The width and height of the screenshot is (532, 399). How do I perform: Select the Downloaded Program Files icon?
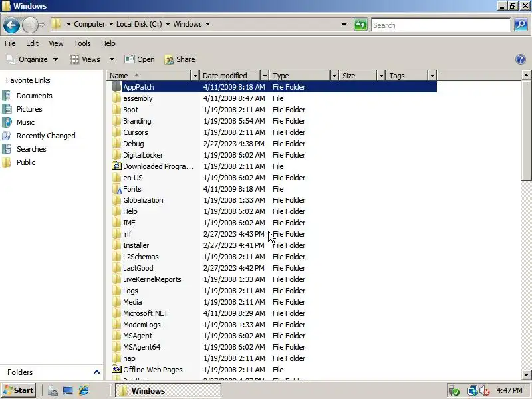pyautogui.click(x=116, y=166)
